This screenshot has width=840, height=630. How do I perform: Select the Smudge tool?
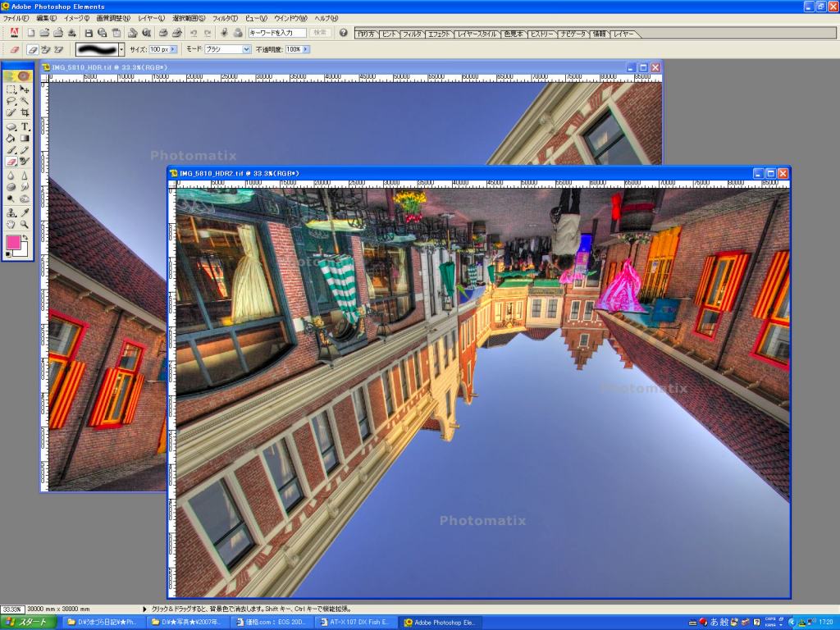(x=25, y=187)
